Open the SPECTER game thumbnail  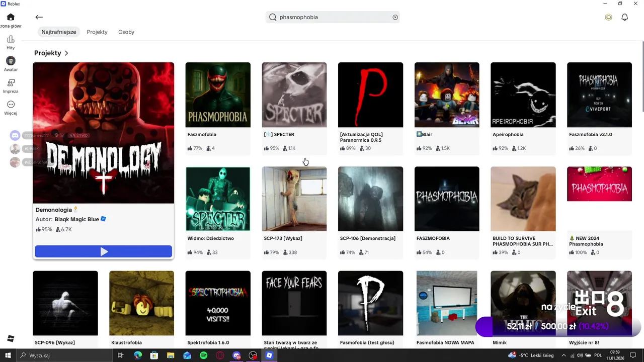click(x=294, y=95)
